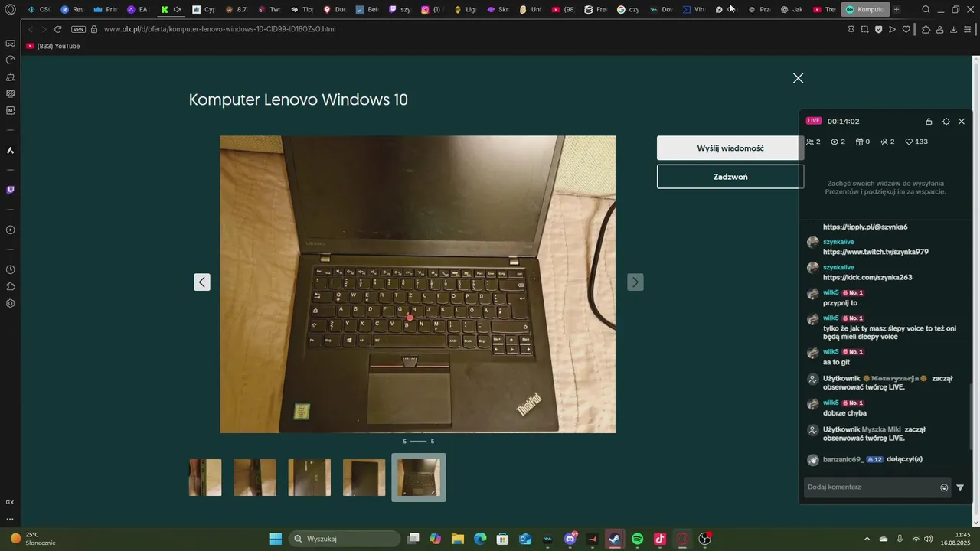This screenshot has width=980, height=551.
Task: Open kick.com/szynka263 chat link
Action: [x=867, y=277]
